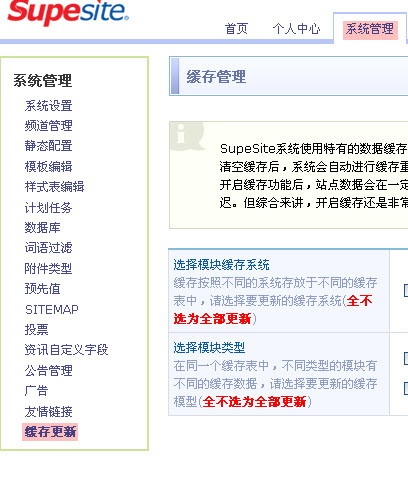Select 投票 in sidebar
The height and width of the screenshot is (479, 408).
[x=36, y=330]
